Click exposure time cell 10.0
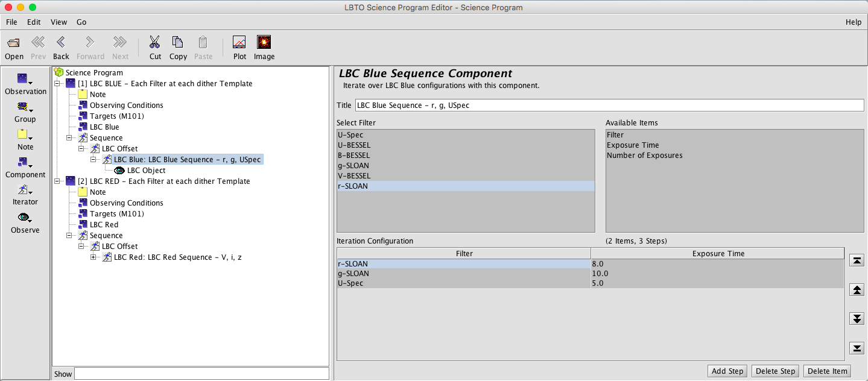This screenshot has height=381, width=868. point(717,274)
